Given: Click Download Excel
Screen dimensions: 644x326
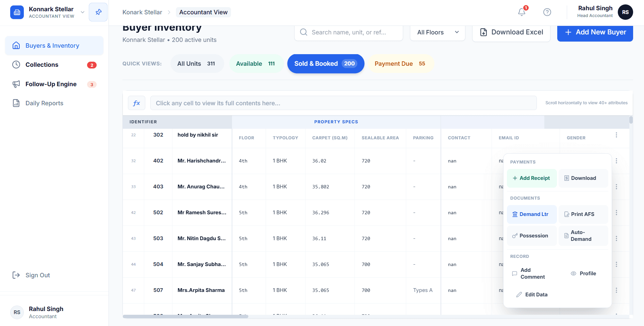Looking at the screenshot, I should [511, 32].
